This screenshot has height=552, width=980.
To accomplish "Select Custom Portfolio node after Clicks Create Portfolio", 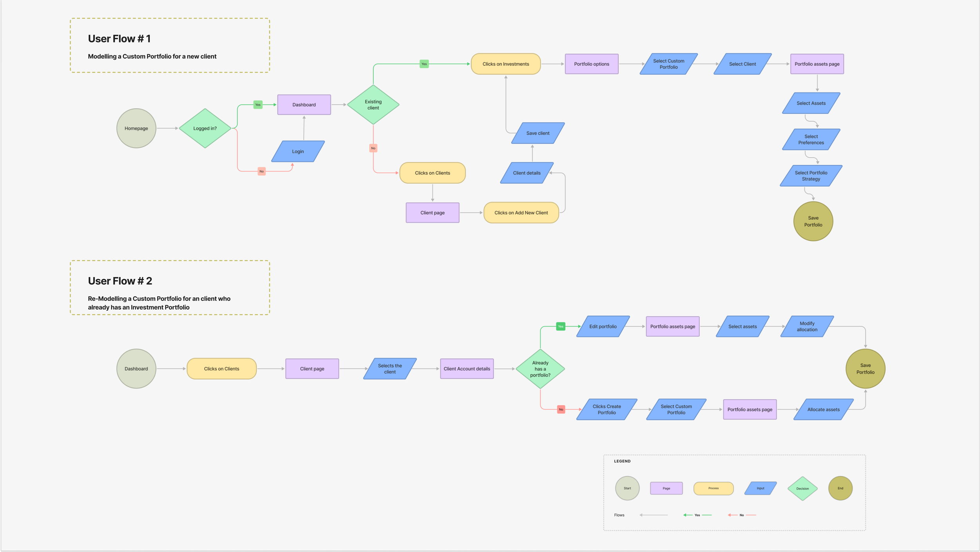I will (676, 410).
